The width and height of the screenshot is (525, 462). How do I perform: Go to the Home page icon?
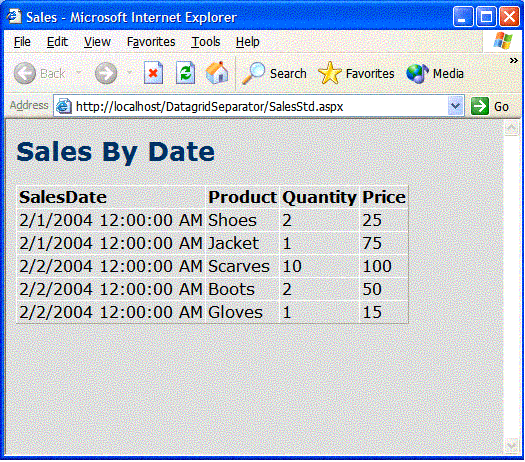(217, 73)
